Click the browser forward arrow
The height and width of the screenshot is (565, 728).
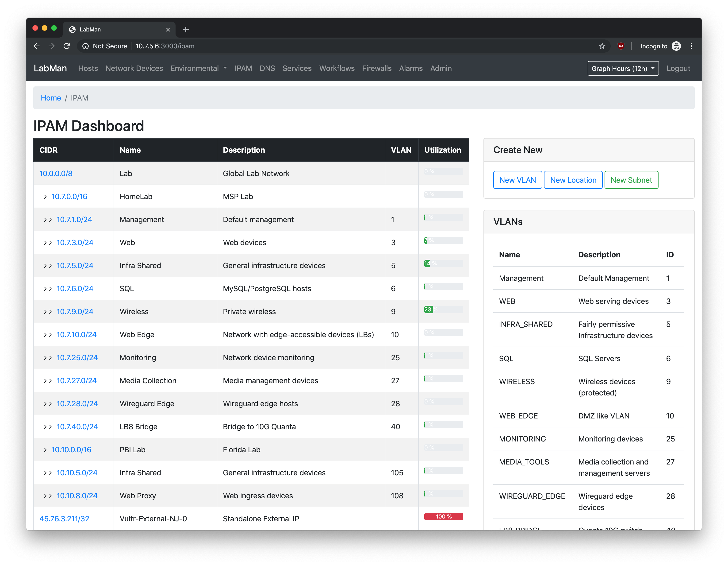(52, 46)
